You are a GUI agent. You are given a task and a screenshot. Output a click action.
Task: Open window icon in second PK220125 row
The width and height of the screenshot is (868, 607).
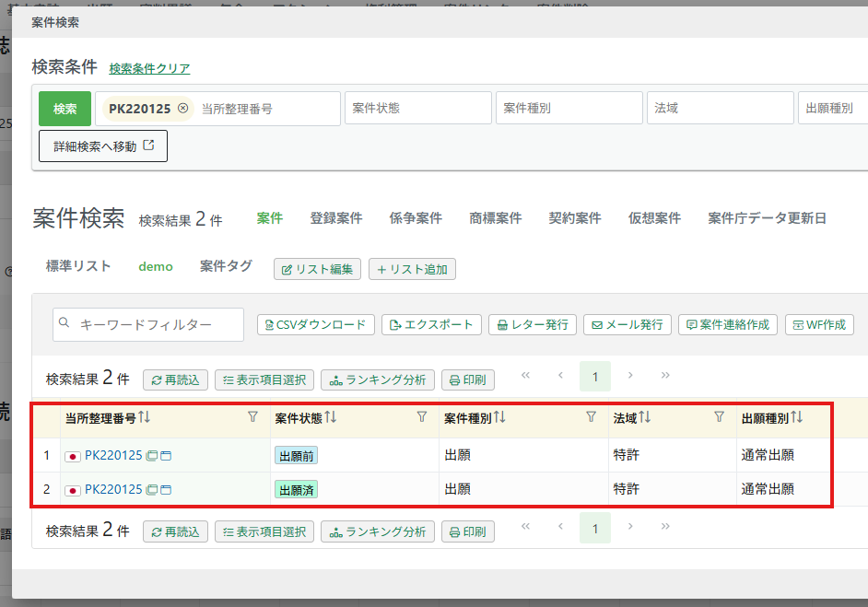pos(167,490)
